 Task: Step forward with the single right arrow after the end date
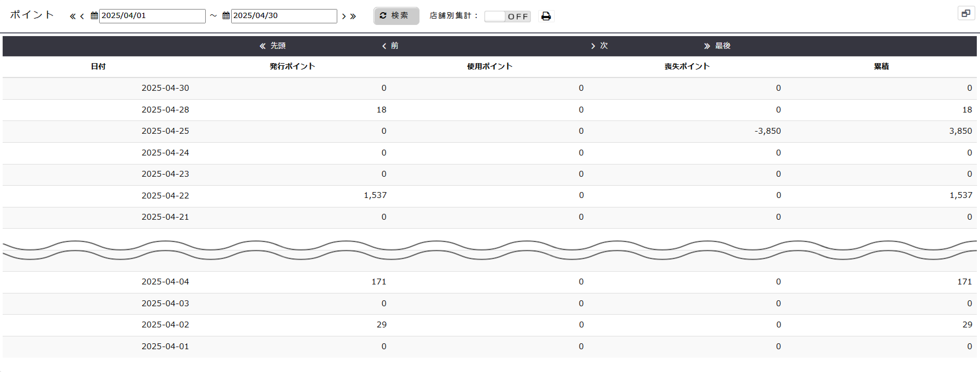point(344,16)
